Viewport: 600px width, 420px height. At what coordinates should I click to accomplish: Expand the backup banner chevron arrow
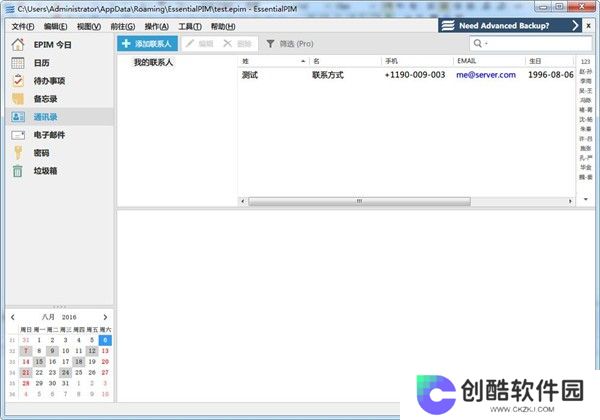tap(575, 26)
